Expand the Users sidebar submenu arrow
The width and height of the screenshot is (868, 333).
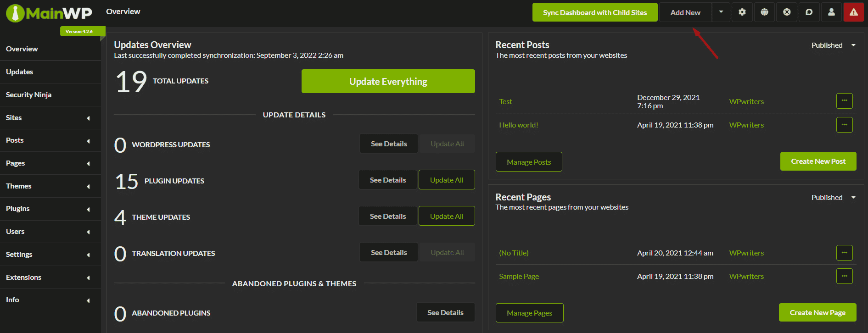[88, 232]
